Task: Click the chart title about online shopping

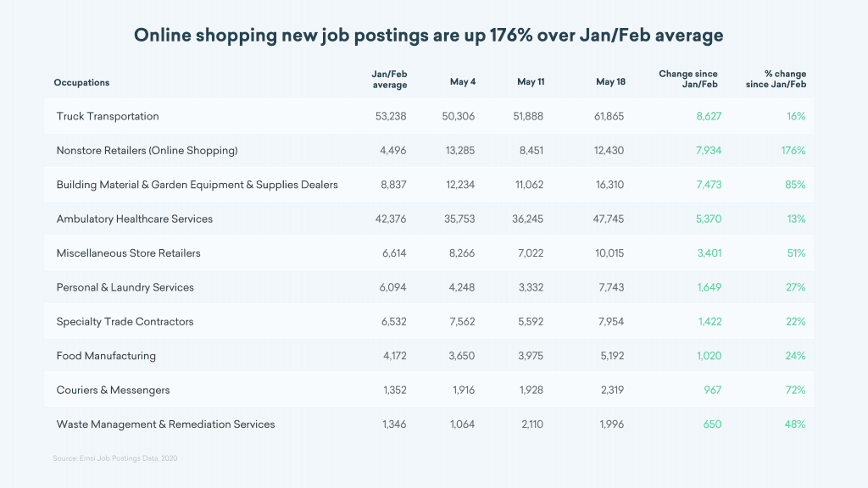Action: pyautogui.click(x=429, y=36)
